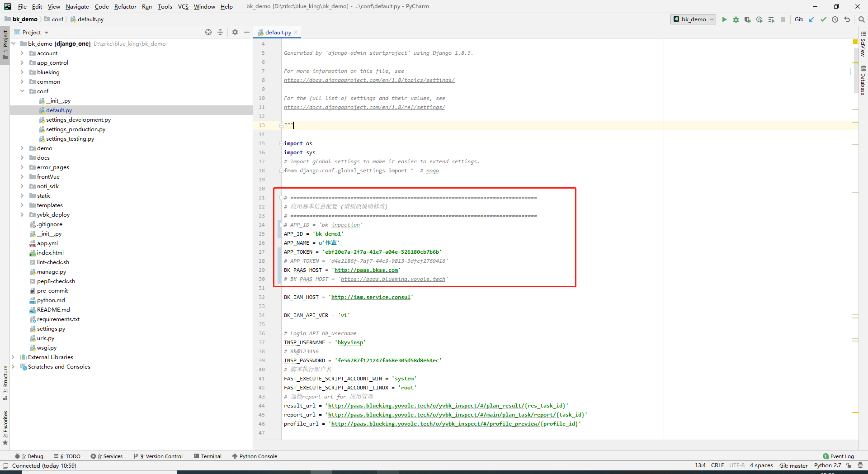The image size is (868, 474).
Task: Run bk_demo with coverage
Action: [748, 19]
